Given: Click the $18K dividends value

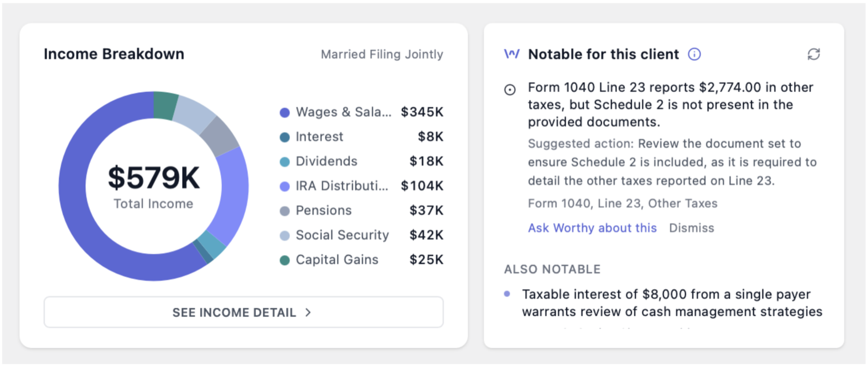Looking at the screenshot, I should pyautogui.click(x=426, y=161).
